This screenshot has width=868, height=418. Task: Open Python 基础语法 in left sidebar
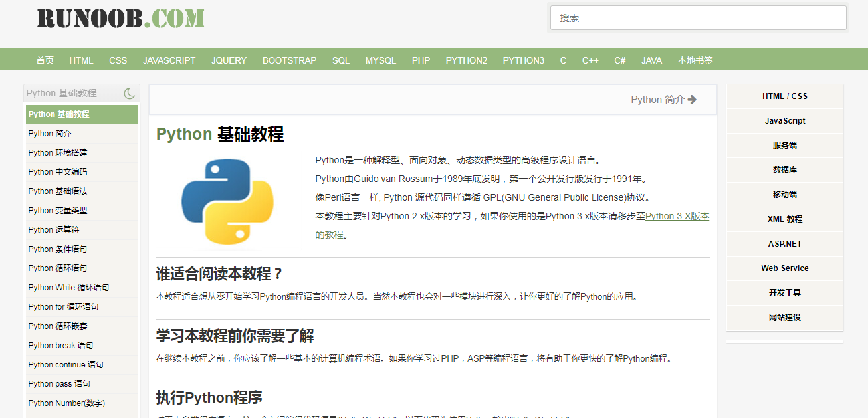click(x=82, y=191)
